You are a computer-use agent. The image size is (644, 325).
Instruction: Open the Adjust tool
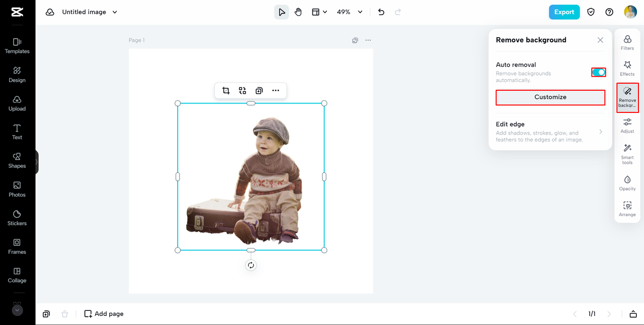[x=627, y=125]
